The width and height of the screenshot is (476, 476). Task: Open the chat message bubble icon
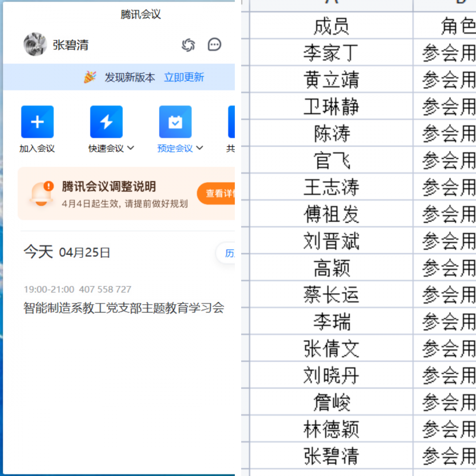point(214,45)
